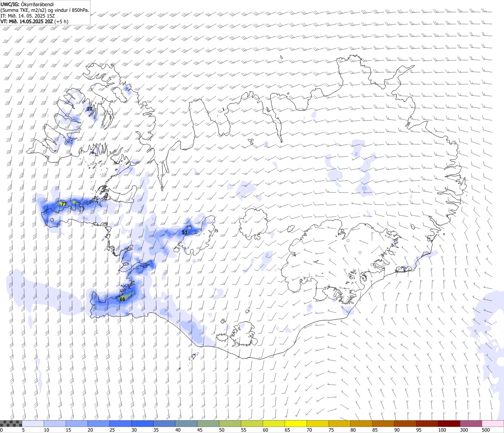The image size is (504, 433).
Task: Choose the green swatch between 50 and 55
Action: click(230, 424)
